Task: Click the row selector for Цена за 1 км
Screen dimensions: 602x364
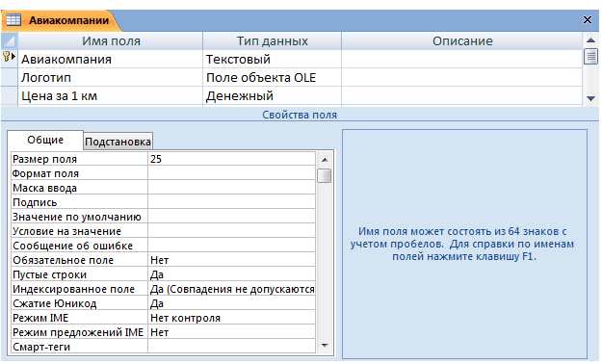Action: coord(10,95)
